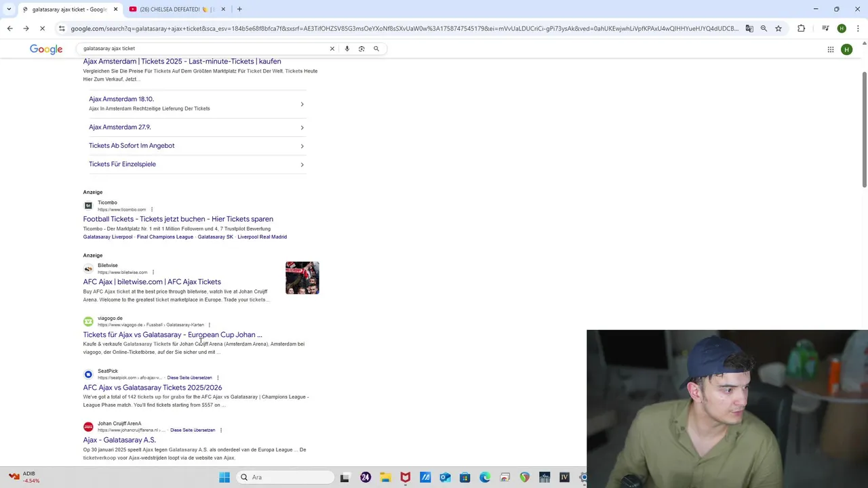Open Outlook from the taskbar
Screen dimensions: 868x488
(x=445, y=477)
